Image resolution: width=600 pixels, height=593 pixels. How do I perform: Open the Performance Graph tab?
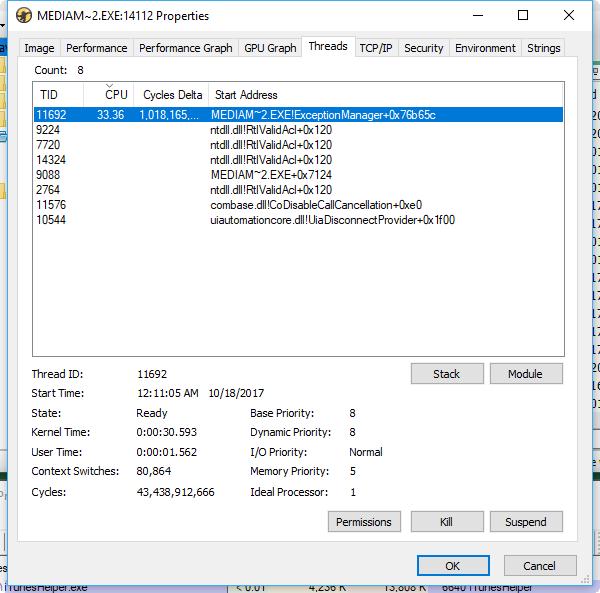coord(185,48)
